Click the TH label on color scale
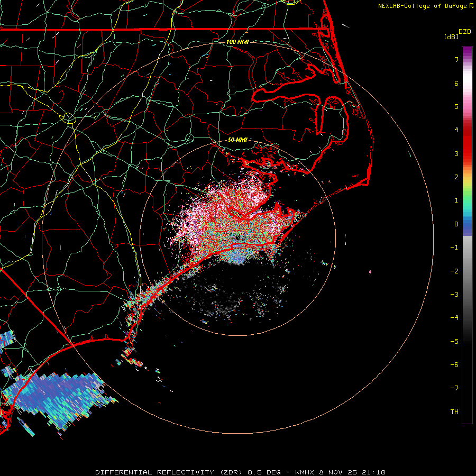This screenshot has height=476, width=476. [x=454, y=412]
